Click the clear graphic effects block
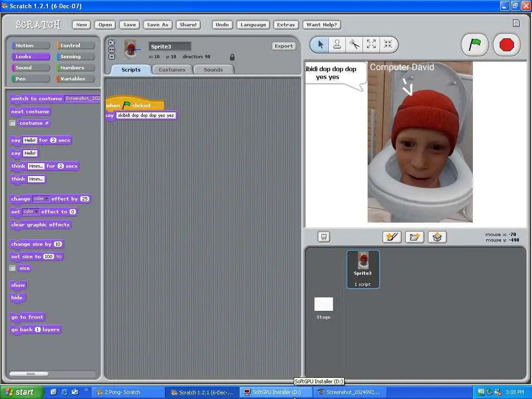 (x=40, y=225)
